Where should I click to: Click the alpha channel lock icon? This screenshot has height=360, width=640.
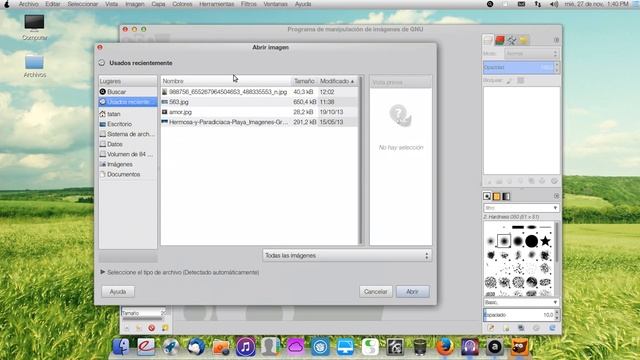pyautogui.click(x=521, y=81)
